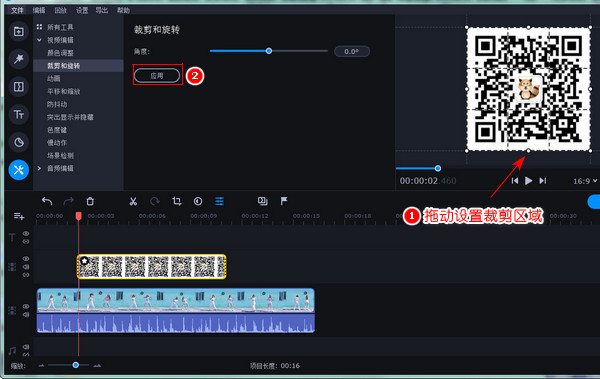Click the Rotate clip icon
The width and height of the screenshot is (600, 379).
tap(155, 201)
